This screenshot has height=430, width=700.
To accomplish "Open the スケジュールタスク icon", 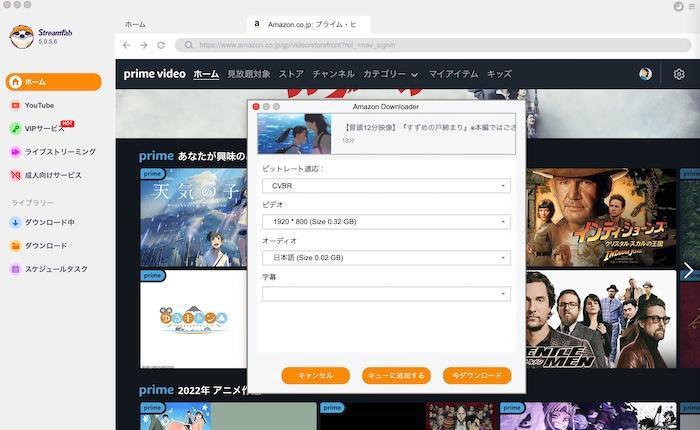I will pyautogui.click(x=15, y=269).
